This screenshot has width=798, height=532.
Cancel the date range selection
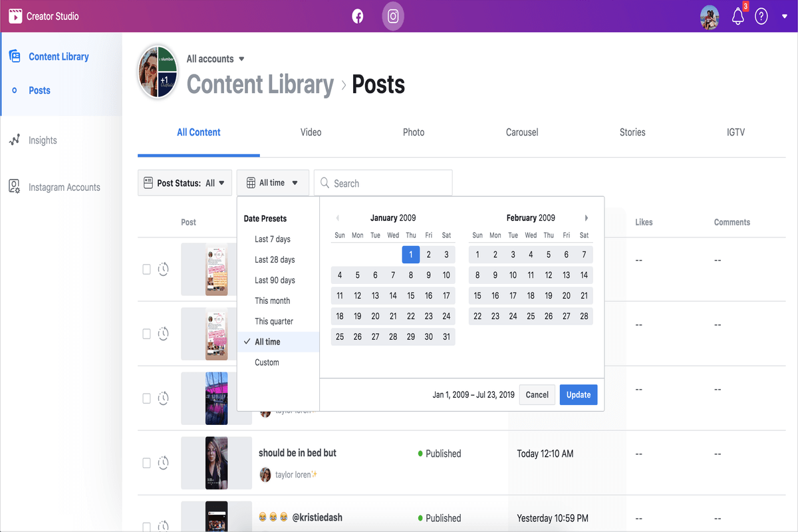(537, 394)
